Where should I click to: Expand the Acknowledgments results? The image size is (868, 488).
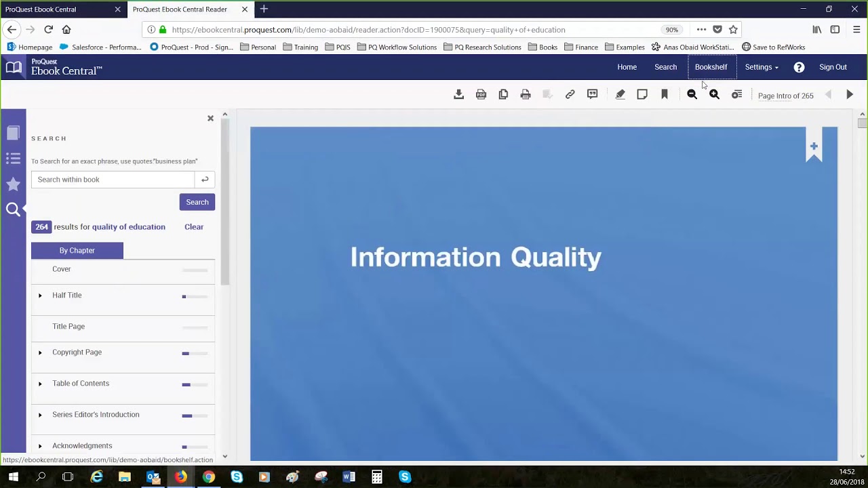coord(40,446)
